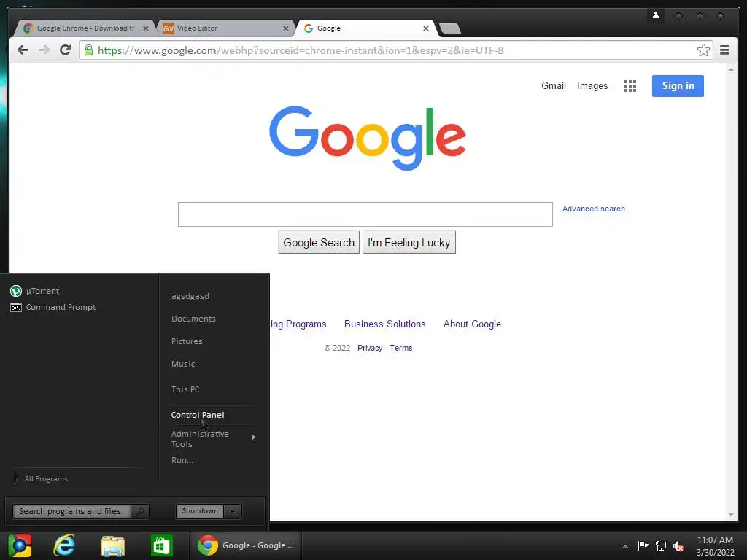
Task: Click the Google Search button
Action: coord(319,242)
